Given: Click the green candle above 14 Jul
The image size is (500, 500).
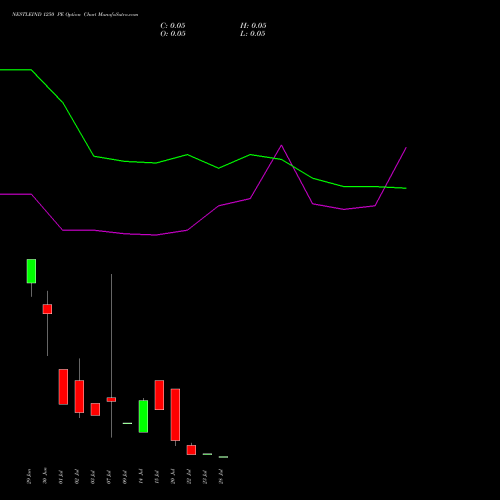Looking at the screenshot, I should [143, 416].
